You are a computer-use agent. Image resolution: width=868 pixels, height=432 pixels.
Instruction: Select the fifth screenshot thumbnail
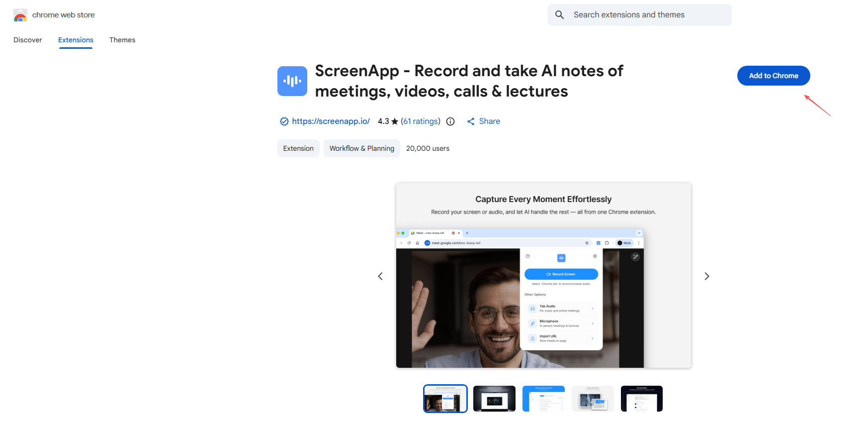642,399
